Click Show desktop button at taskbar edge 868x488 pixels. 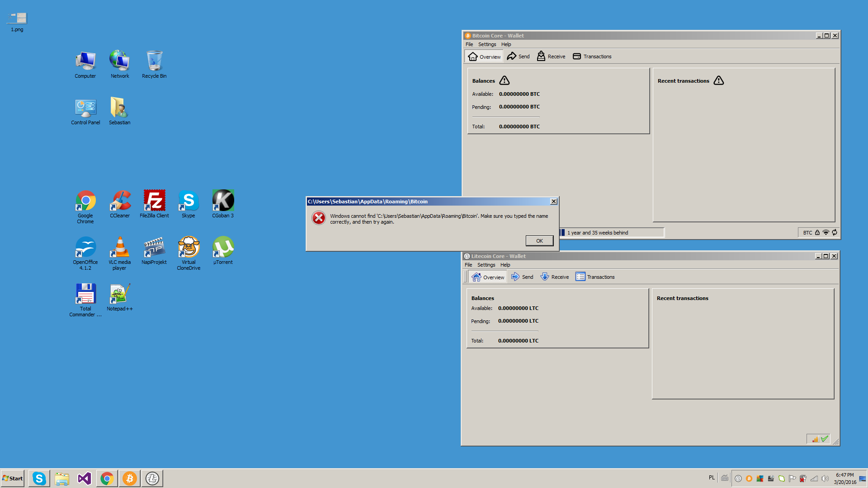tap(863, 479)
